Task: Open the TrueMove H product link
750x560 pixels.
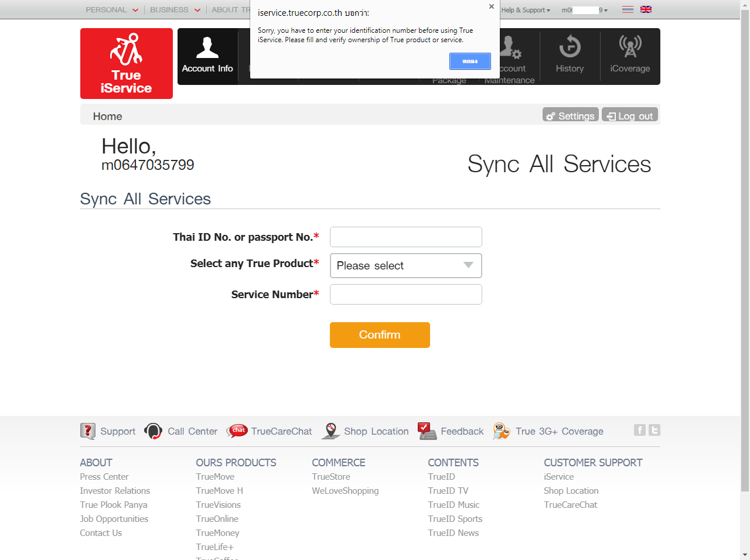Action: point(220,491)
